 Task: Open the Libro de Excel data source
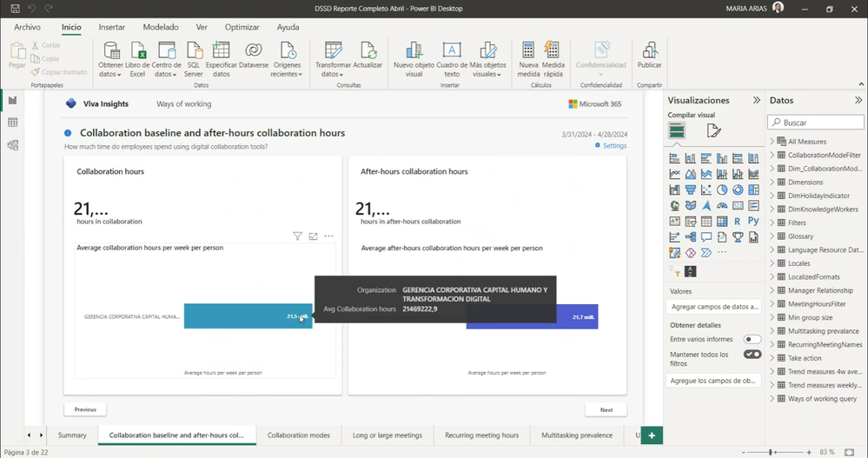(137, 59)
